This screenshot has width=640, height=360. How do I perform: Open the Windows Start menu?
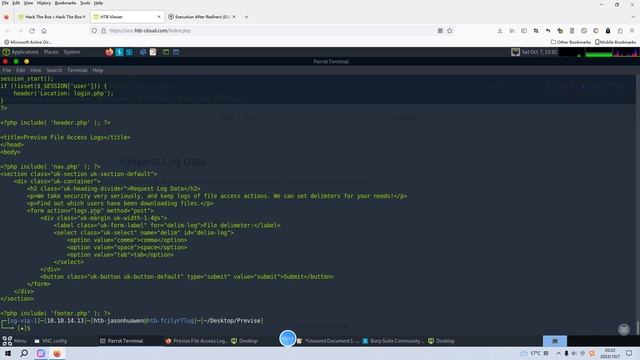pos(7,353)
